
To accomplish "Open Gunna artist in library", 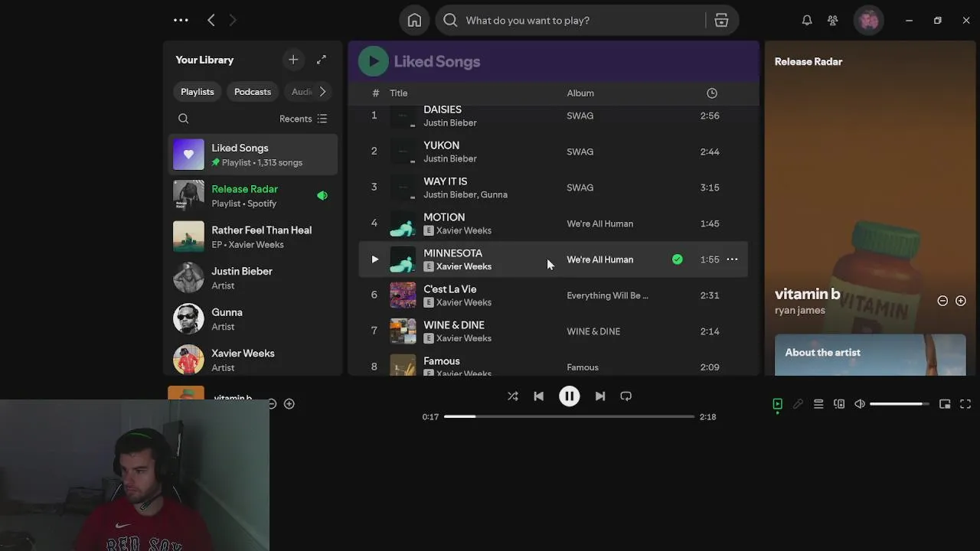I will (253, 319).
